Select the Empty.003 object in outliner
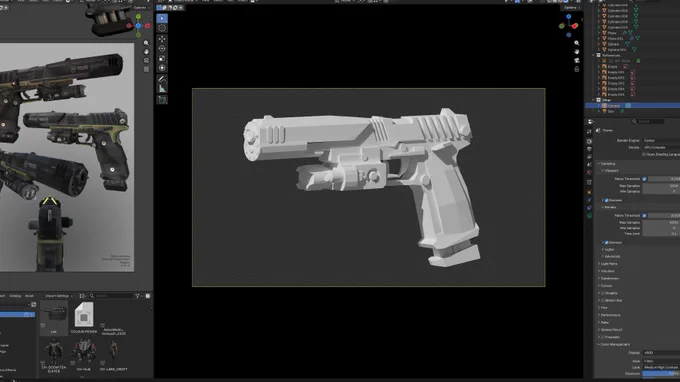Image resolution: width=680 pixels, height=382 pixels. point(616,83)
